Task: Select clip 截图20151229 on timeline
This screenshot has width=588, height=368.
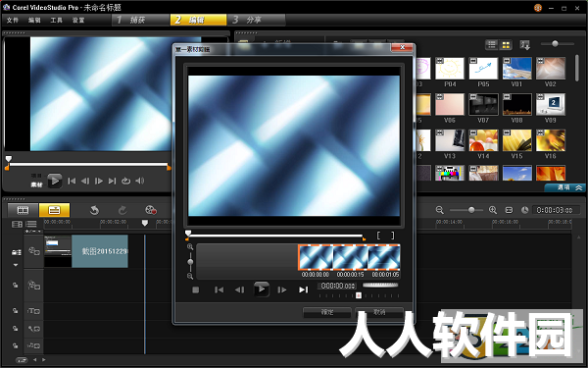Action: pyautogui.click(x=86, y=251)
